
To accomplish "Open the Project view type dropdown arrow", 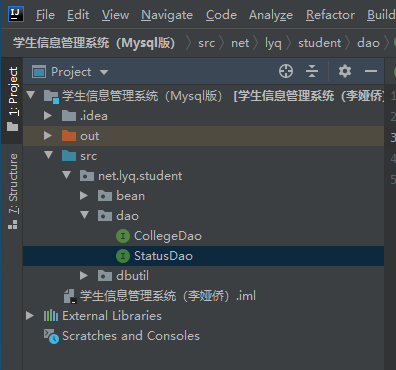I will point(104,72).
